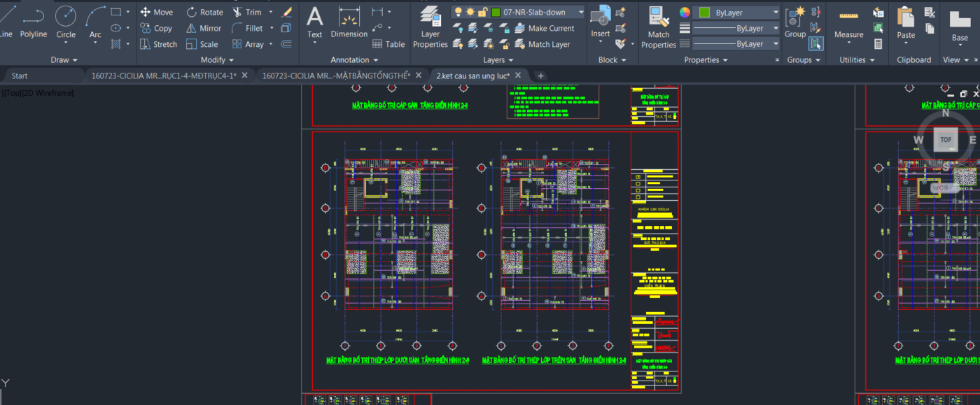Click the Match Properties tool

point(658,28)
